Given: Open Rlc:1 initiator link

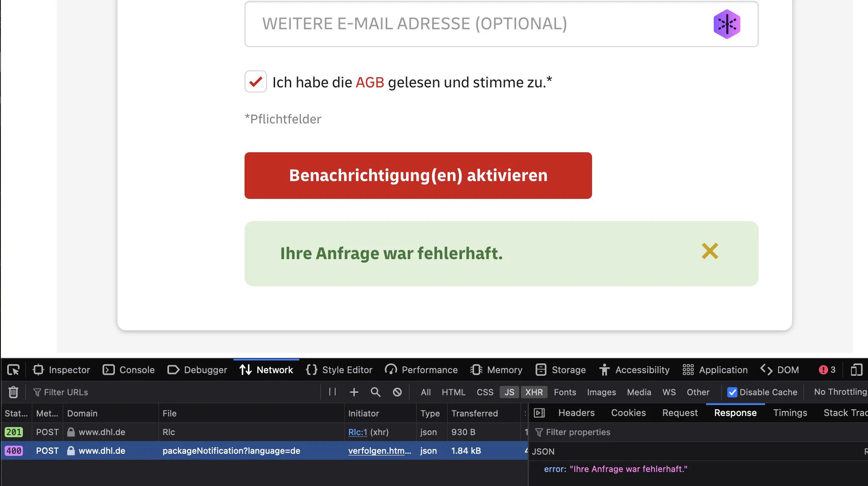Looking at the screenshot, I should point(358,432).
